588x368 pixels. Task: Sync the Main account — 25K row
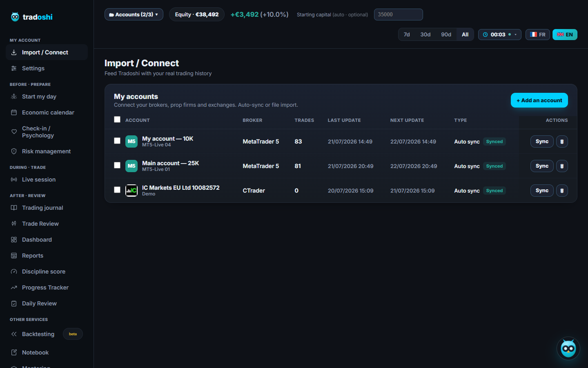coord(542,166)
